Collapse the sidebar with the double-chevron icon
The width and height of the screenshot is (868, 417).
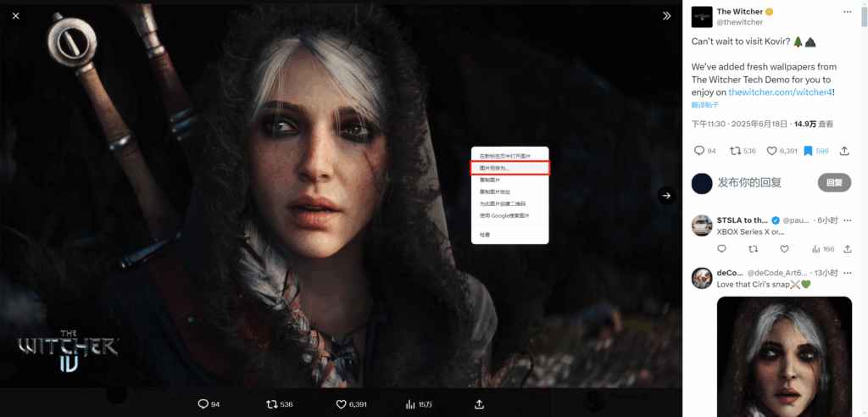[666, 16]
